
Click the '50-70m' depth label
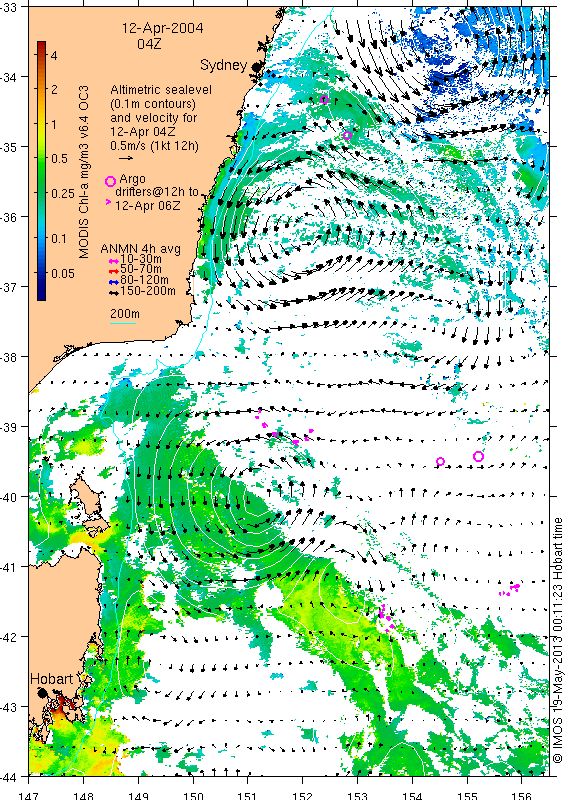pos(141,269)
